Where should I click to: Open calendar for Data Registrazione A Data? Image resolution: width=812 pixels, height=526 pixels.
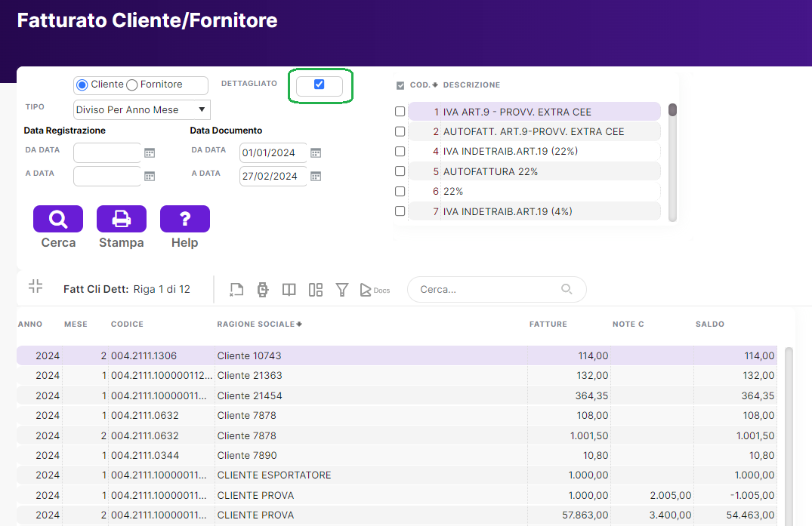click(x=150, y=177)
